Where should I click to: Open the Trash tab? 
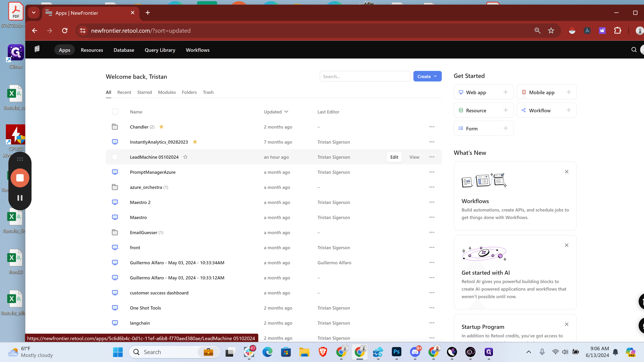point(208,92)
